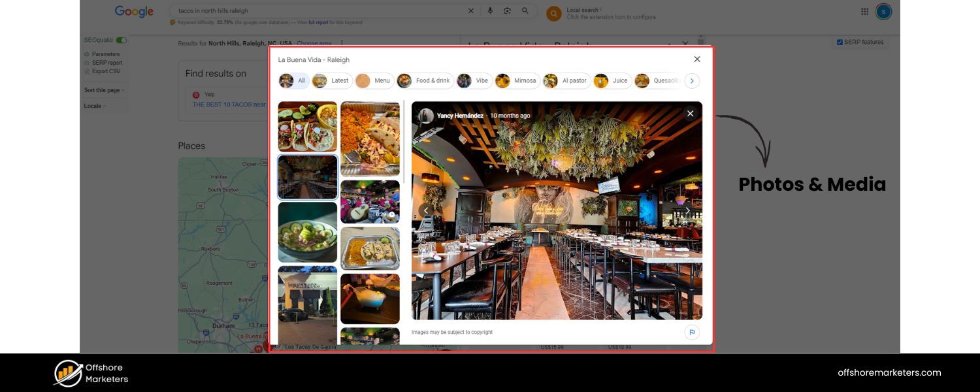The image size is (980, 392).
Task: Click the flag report icon below photo
Action: (x=692, y=332)
